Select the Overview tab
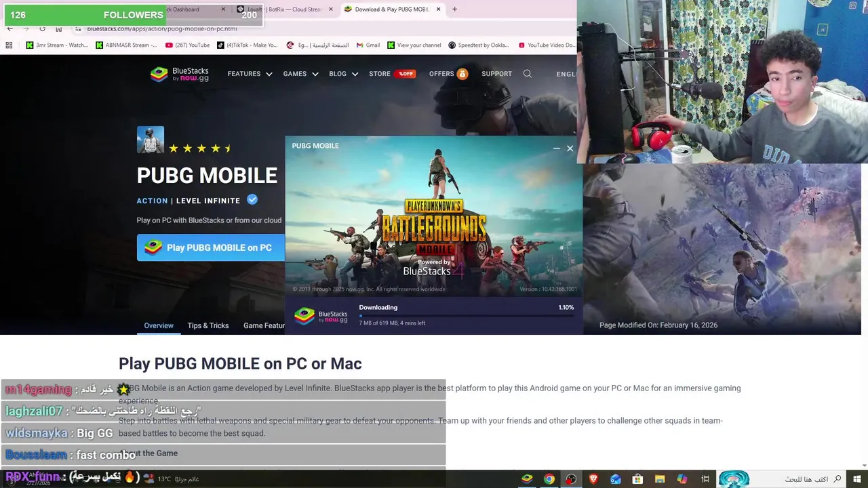868x488 pixels. point(159,326)
